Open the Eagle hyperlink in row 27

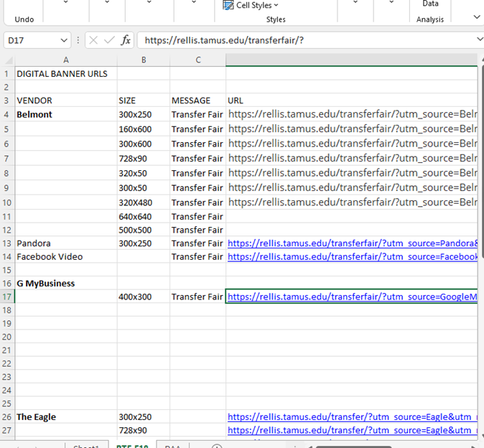353,430
